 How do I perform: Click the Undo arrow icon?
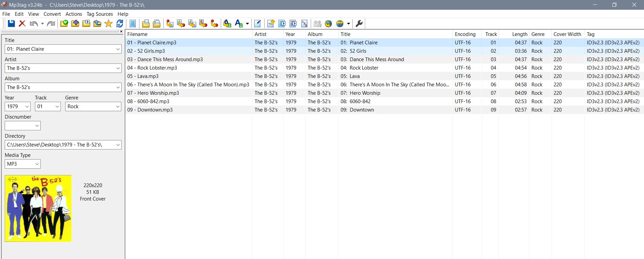[x=34, y=24]
